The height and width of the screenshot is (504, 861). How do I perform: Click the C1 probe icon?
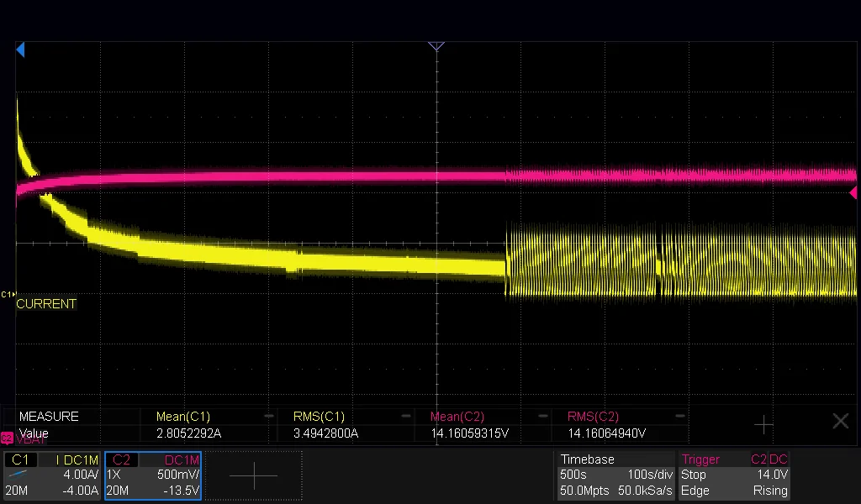pos(18,475)
